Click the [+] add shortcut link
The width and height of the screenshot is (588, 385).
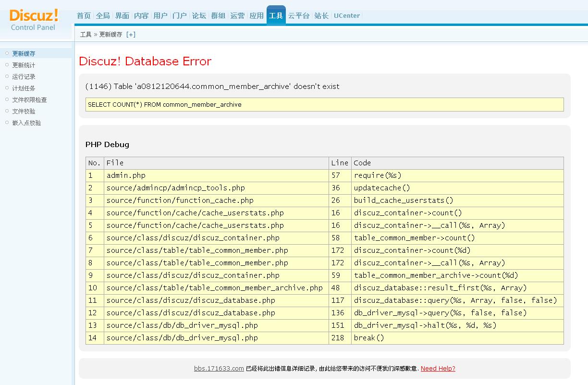click(131, 35)
